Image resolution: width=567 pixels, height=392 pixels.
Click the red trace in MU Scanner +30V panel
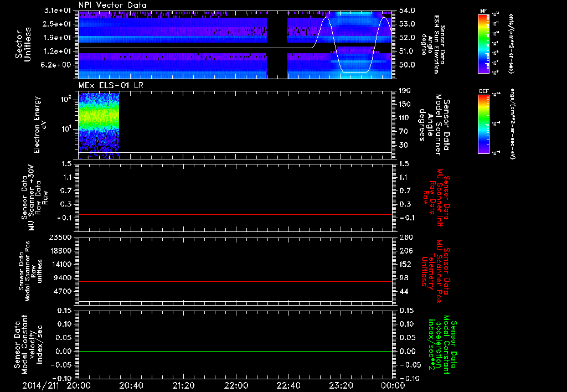(235, 214)
